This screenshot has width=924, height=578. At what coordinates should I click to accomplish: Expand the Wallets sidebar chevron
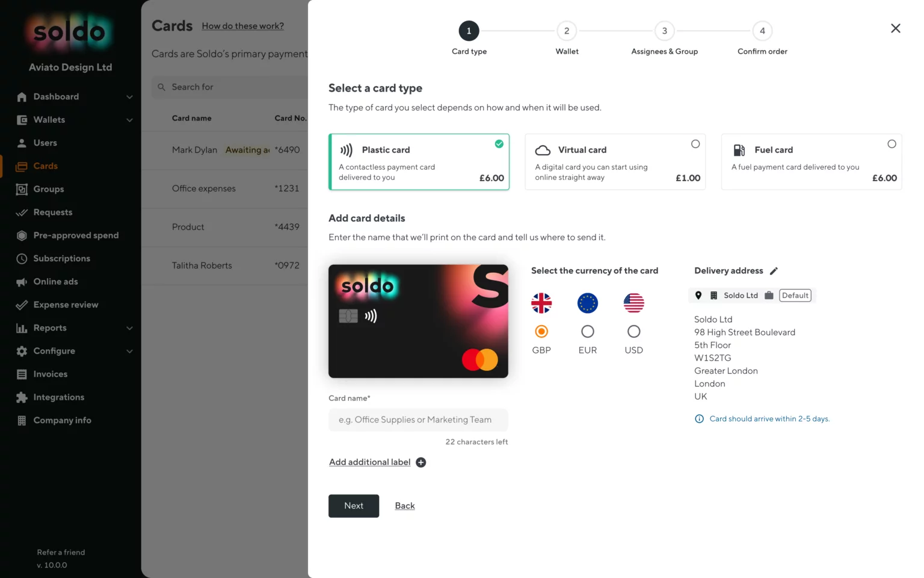pyautogui.click(x=129, y=120)
